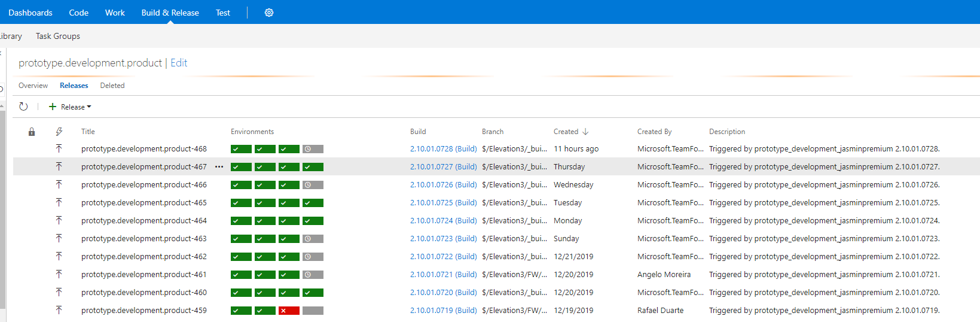The image size is (980, 322).
Task: Click the pending clock environment of product-466
Action: click(x=313, y=185)
